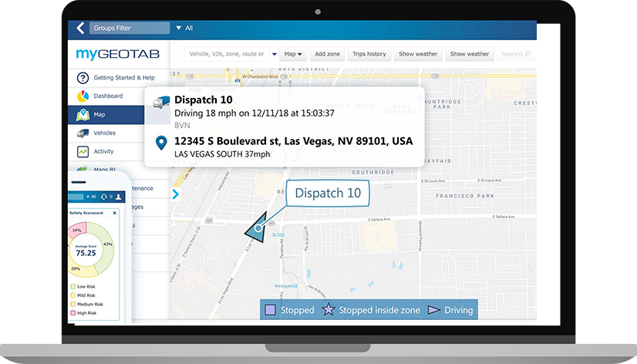Click the Vehicle, VIN, zone search field

pyautogui.click(x=227, y=54)
